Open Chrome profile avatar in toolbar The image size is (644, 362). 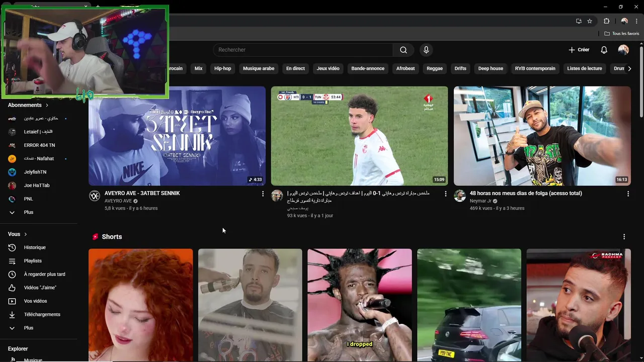click(624, 21)
